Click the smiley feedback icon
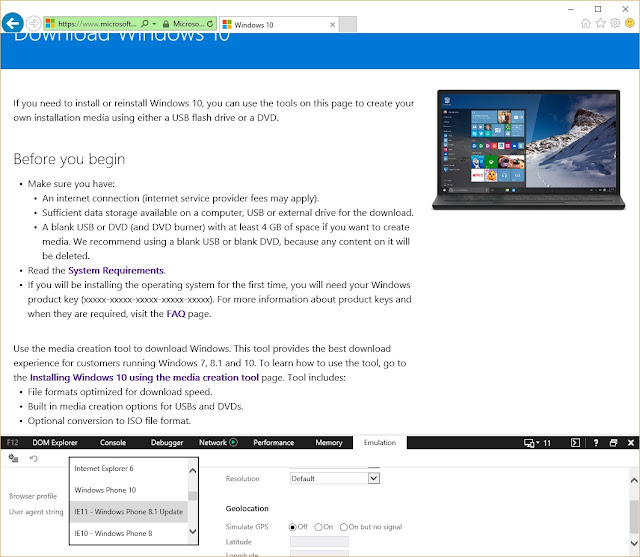Viewport: 640px width, 557px height. [x=630, y=23]
